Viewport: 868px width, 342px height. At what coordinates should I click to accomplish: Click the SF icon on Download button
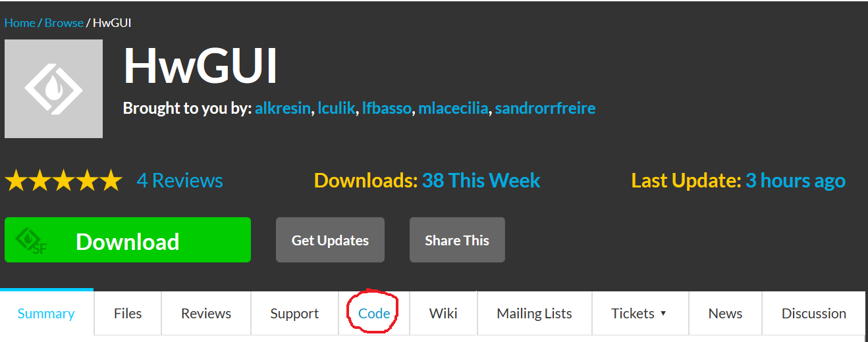point(31,241)
